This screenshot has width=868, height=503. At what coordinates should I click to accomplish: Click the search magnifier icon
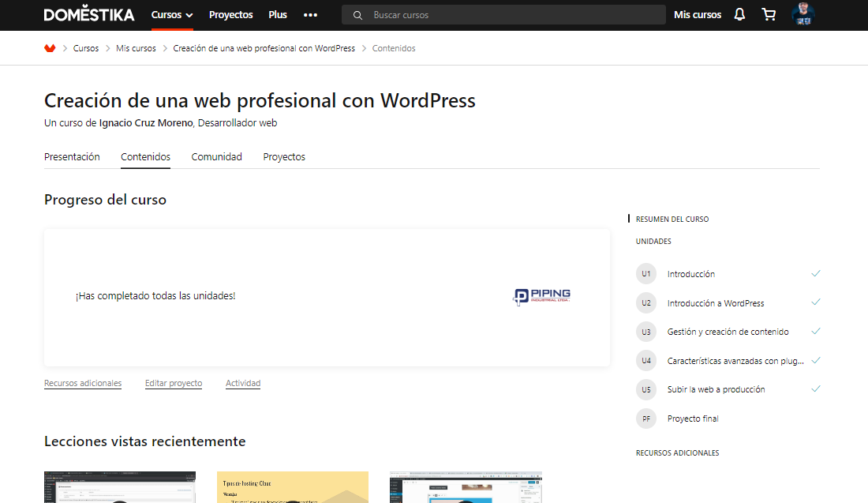point(357,16)
